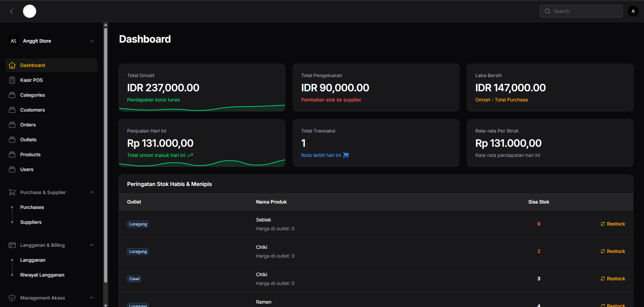Viewport: 644px width, 307px height.
Task: Click the Management Akses shield icon
Action: [12, 298]
